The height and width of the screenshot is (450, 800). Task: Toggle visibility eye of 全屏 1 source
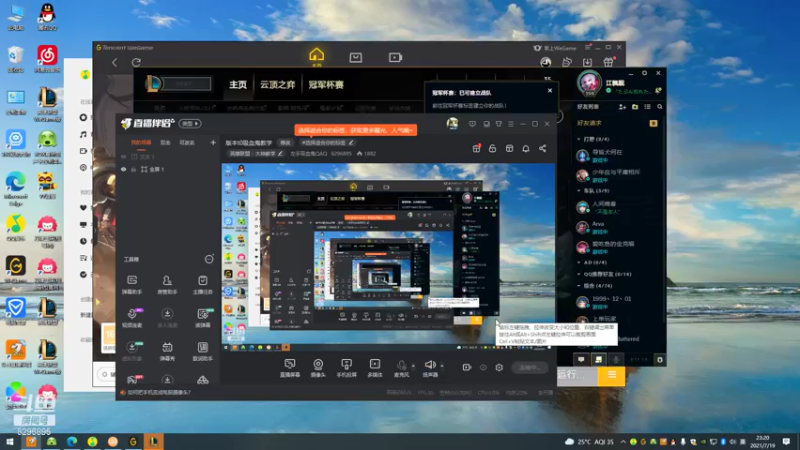[x=123, y=169]
